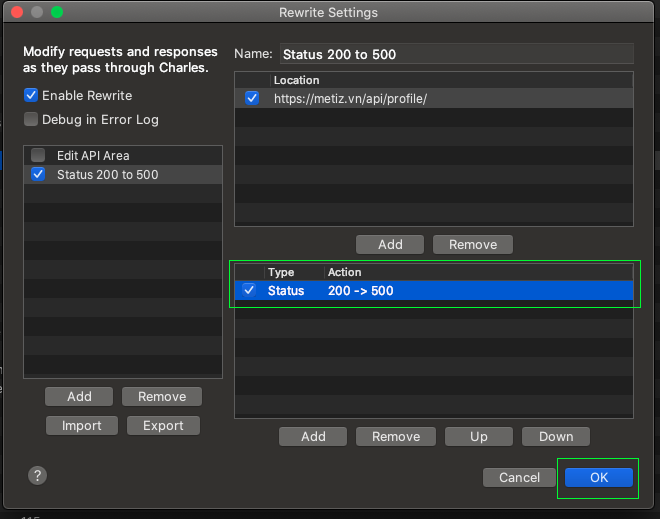
Task: Click the Import button
Action: pos(82,426)
